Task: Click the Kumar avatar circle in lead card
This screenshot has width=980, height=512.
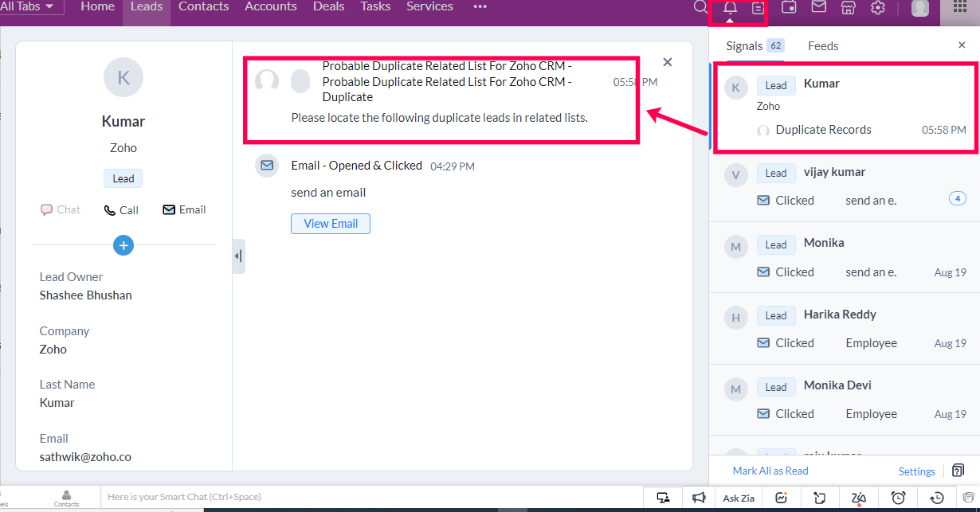Action: pos(123,77)
